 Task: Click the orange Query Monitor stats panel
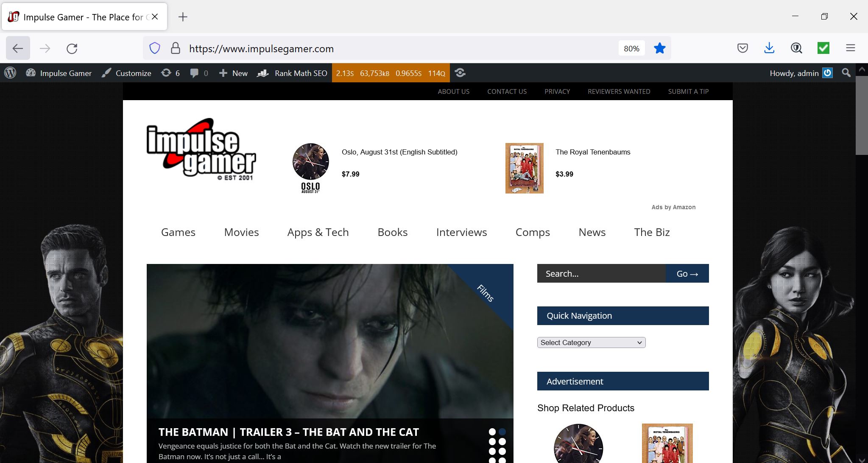[391, 73]
